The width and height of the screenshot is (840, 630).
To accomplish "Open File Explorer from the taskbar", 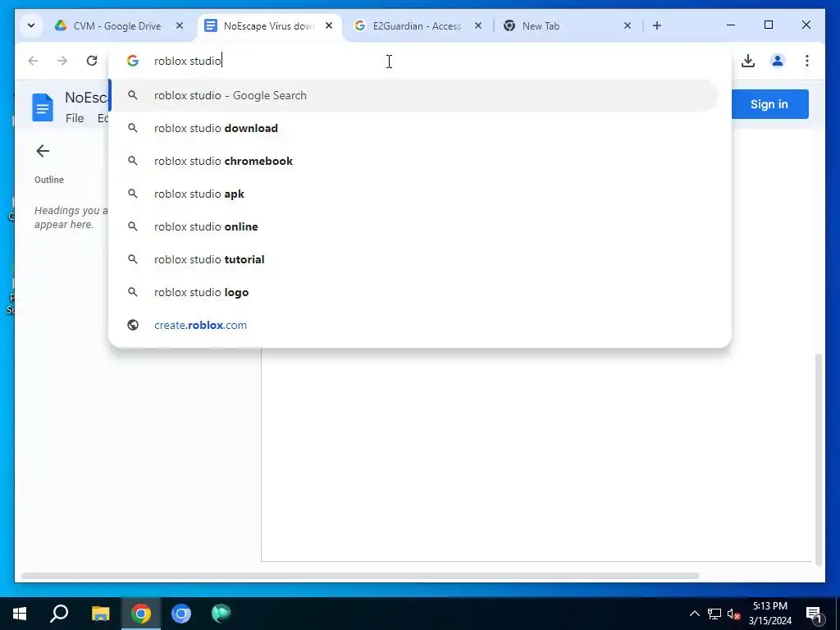I will pyautogui.click(x=100, y=614).
